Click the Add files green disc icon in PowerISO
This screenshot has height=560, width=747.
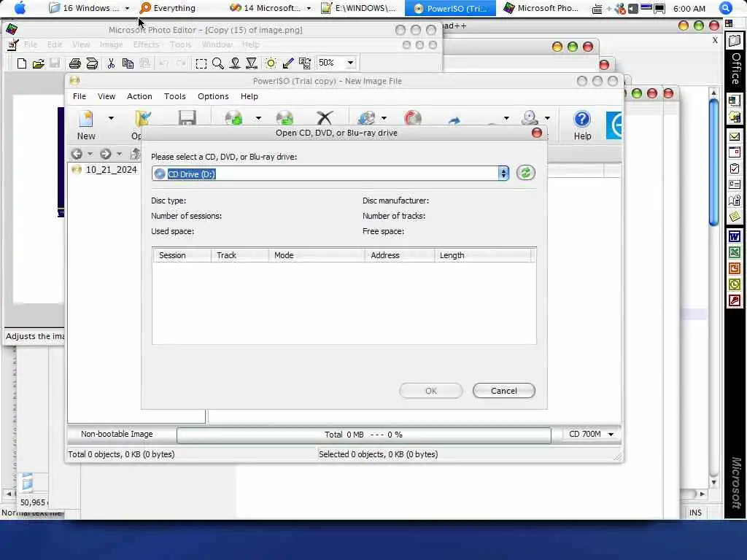point(234,118)
